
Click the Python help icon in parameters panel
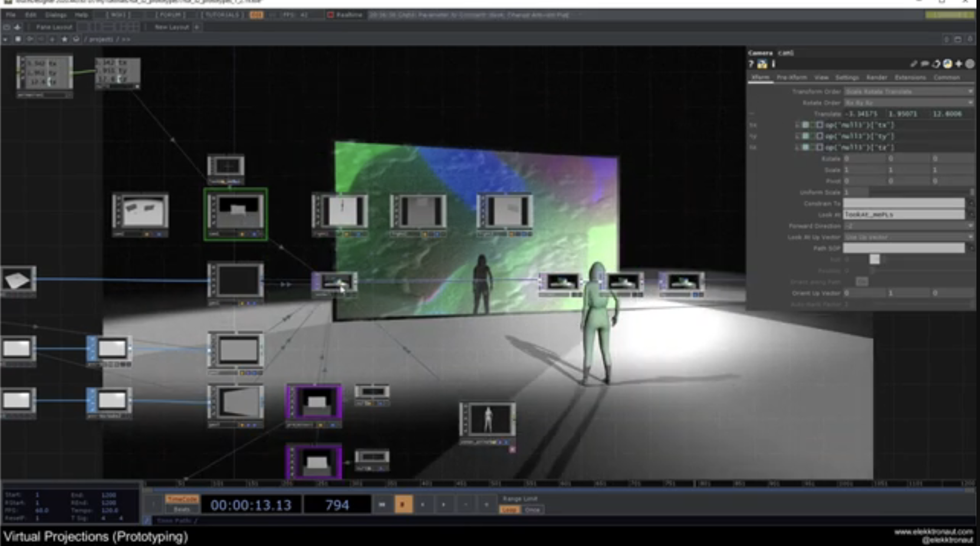coord(762,64)
